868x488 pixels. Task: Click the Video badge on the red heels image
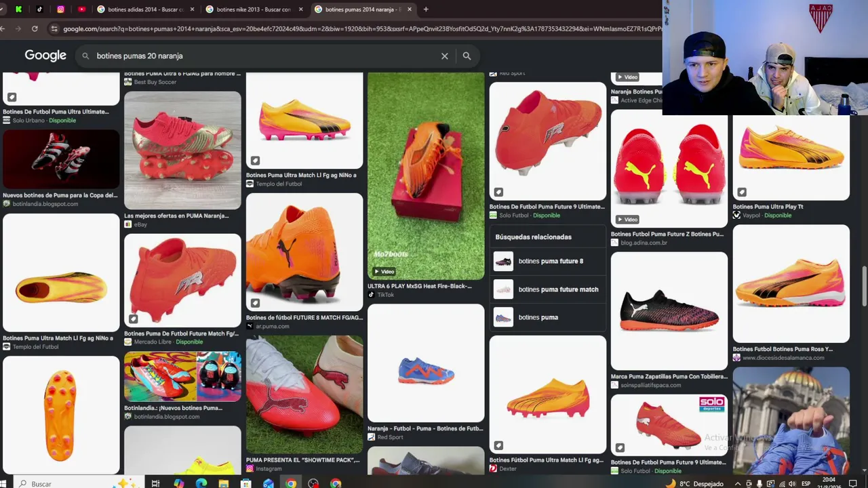click(628, 220)
